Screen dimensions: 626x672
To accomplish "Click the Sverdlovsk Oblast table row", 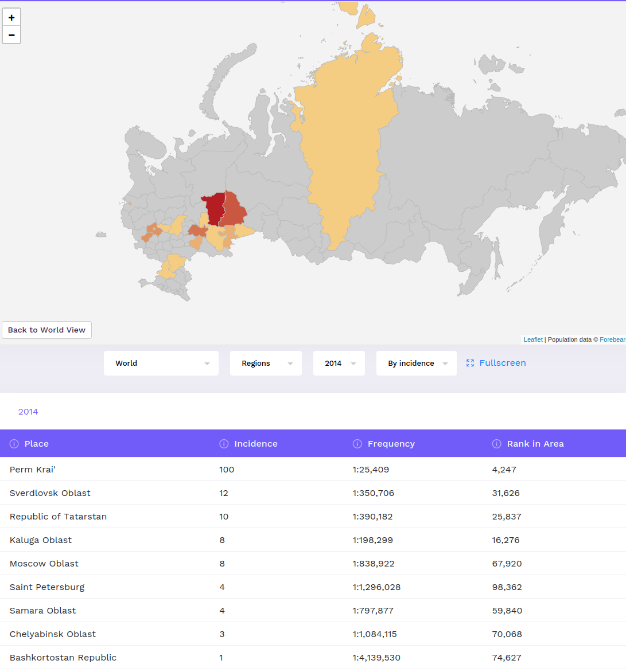I will click(50, 493).
